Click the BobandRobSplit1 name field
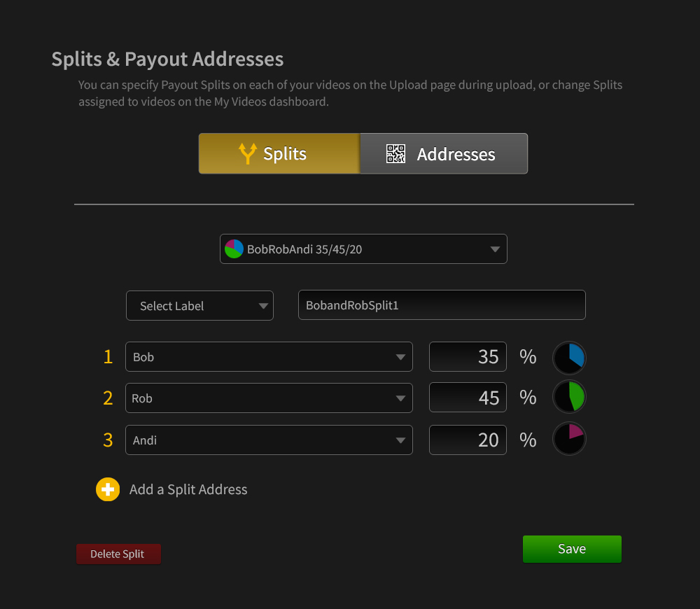Screen dimensions: 700x609 pyautogui.click(x=442, y=305)
